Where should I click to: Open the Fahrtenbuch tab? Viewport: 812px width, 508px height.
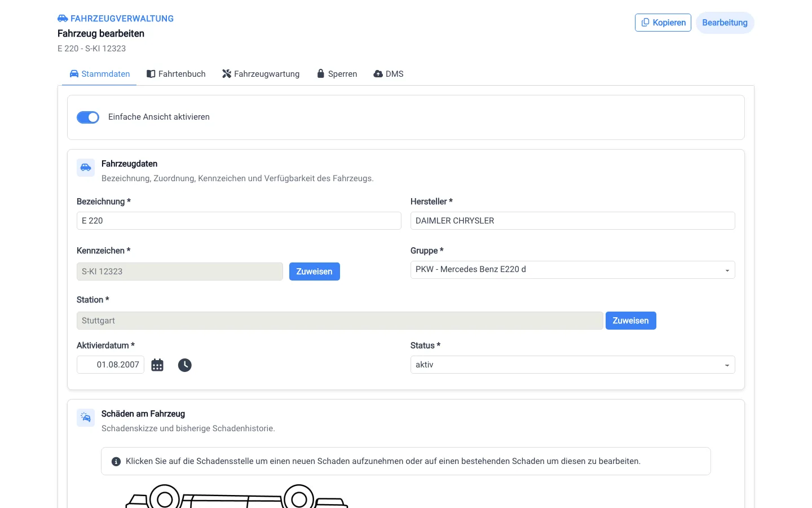pos(176,74)
